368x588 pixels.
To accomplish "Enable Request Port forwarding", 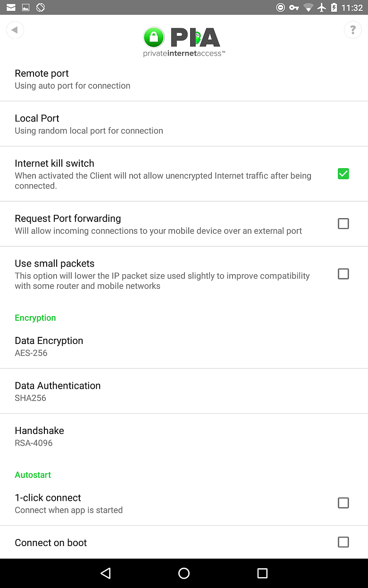I will click(x=343, y=224).
